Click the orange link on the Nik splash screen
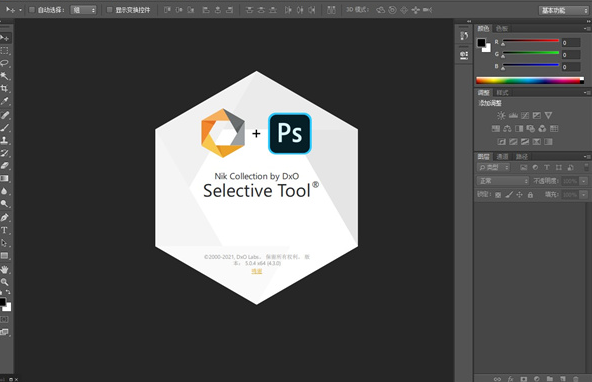This screenshot has width=592, height=382. (x=257, y=271)
